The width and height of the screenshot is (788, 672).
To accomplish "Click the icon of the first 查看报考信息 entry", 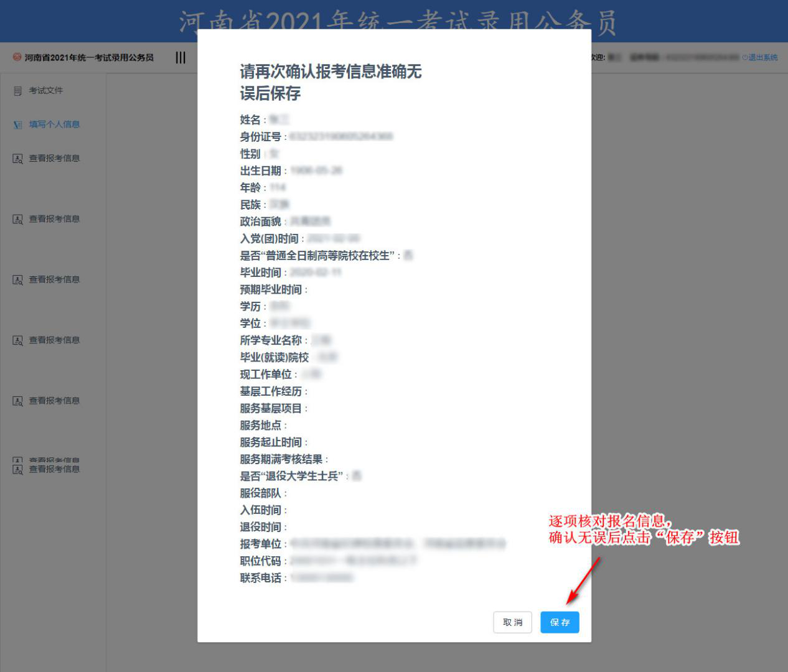I will point(17,159).
